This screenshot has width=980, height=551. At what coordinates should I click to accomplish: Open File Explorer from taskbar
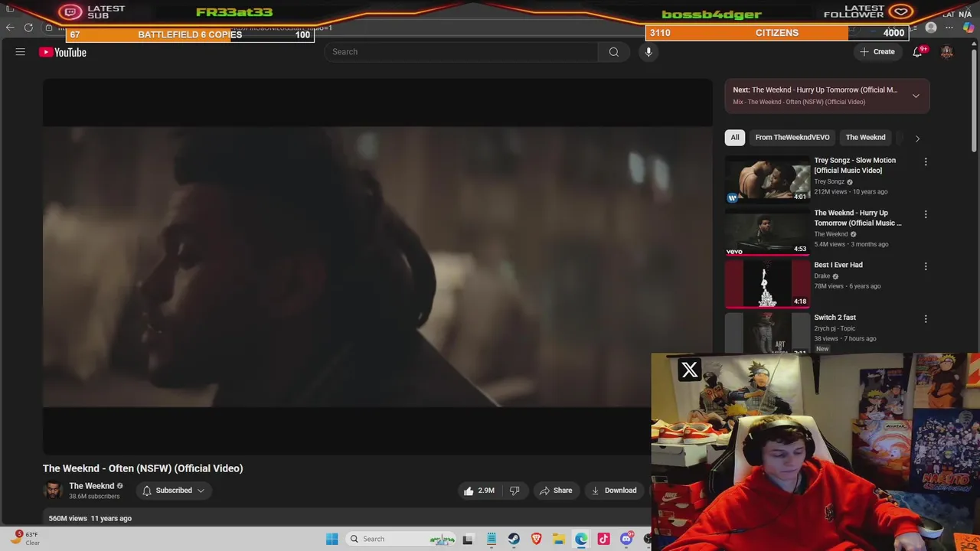point(559,539)
